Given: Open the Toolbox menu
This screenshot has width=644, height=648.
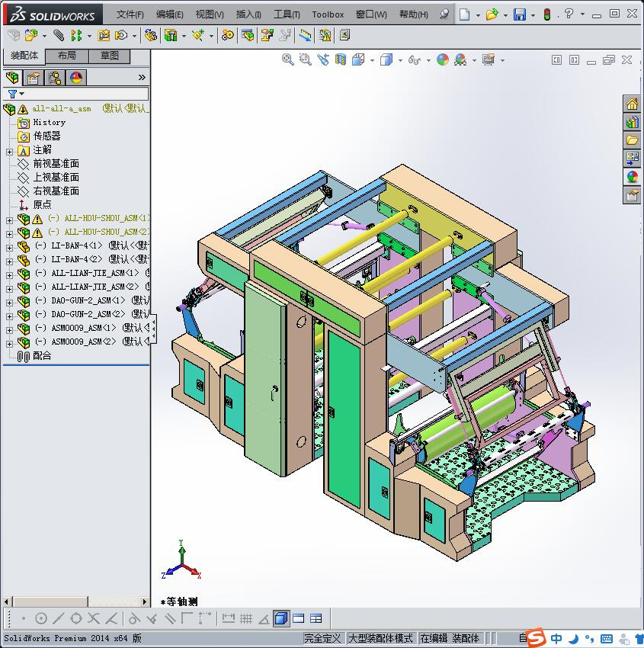Looking at the screenshot, I should (x=328, y=14).
